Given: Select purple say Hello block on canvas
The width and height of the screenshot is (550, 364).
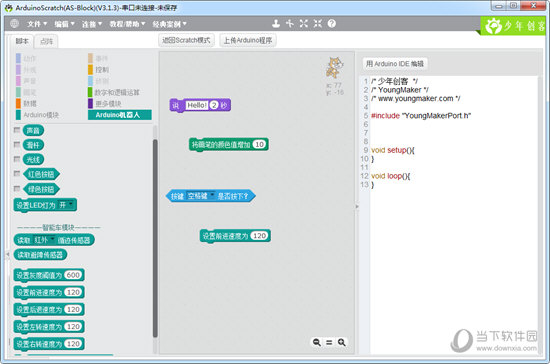Looking at the screenshot, I should pyautogui.click(x=200, y=105).
